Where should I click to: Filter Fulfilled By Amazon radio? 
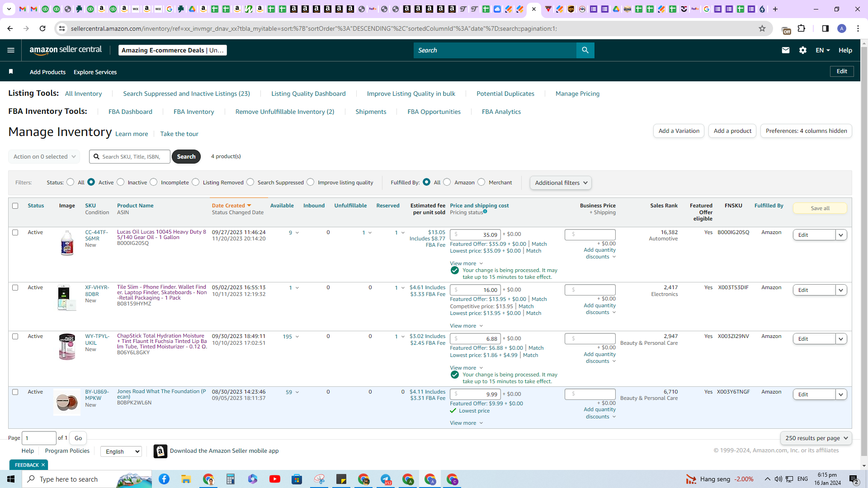(x=447, y=182)
